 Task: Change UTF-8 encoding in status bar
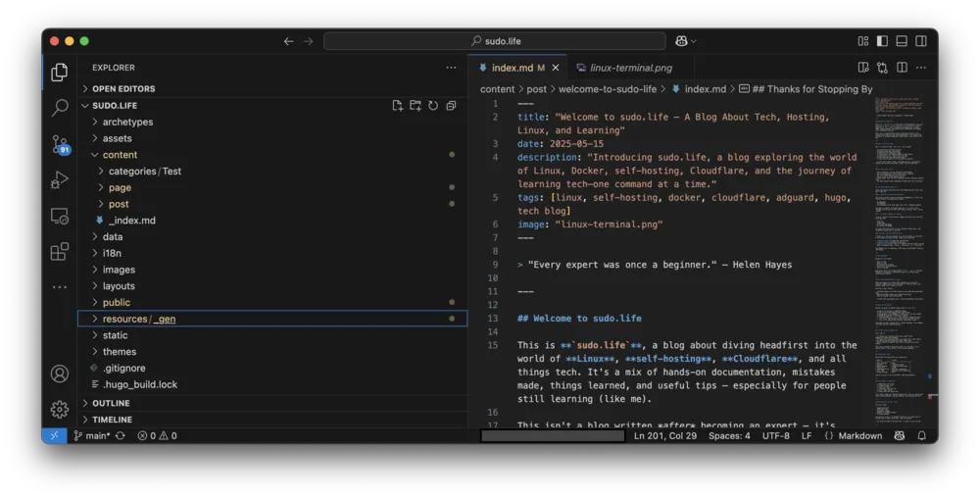(x=775, y=436)
